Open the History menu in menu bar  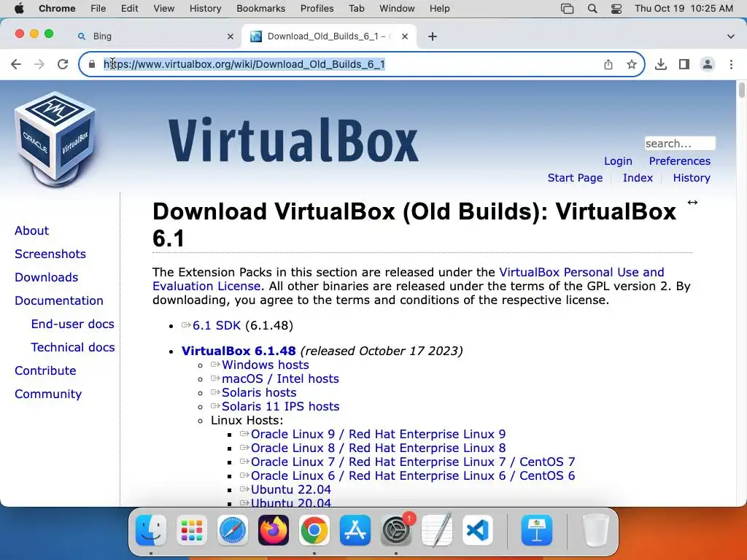pyautogui.click(x=205, y=9)
